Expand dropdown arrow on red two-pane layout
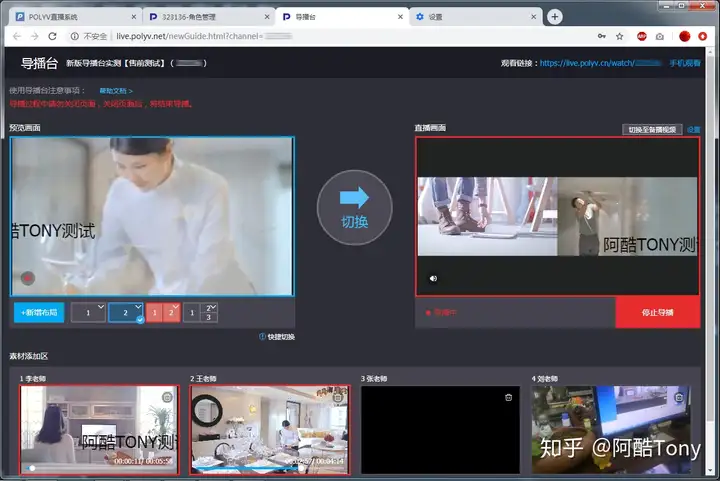 176,307
